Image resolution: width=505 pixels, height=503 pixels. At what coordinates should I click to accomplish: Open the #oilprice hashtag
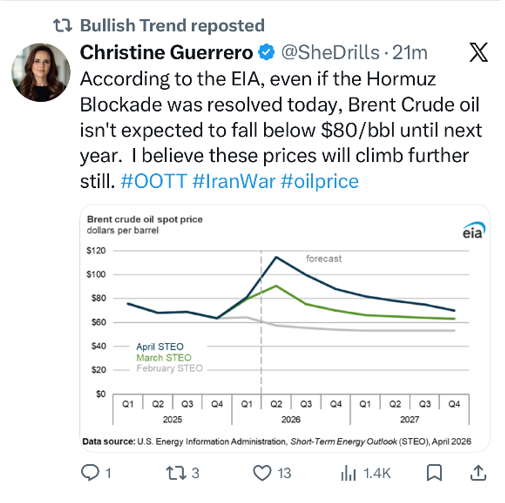320,181
